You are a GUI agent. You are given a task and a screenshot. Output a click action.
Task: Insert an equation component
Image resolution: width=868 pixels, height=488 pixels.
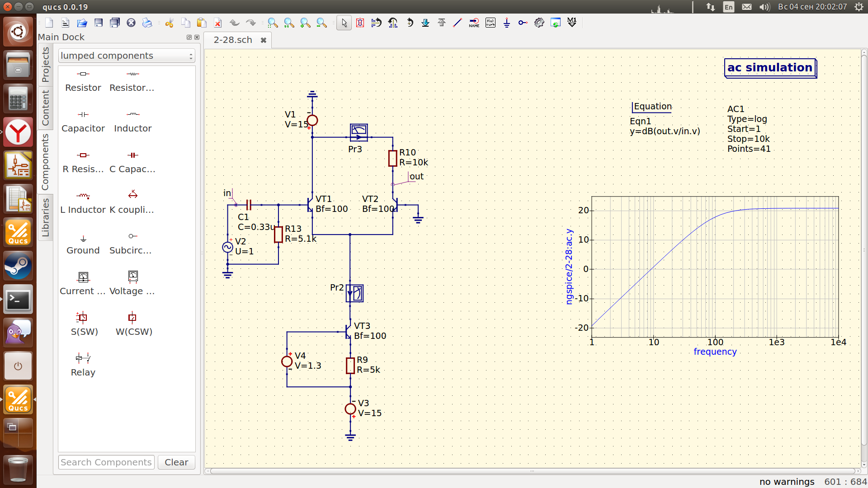[491, 23]
